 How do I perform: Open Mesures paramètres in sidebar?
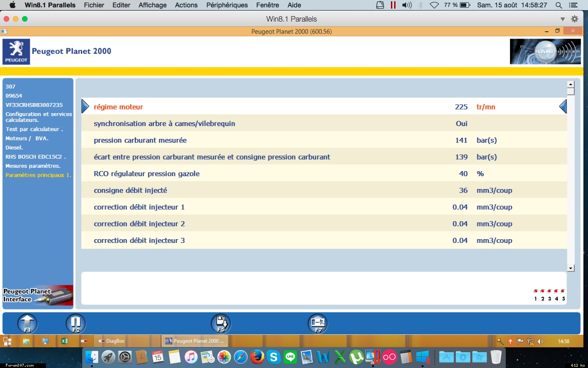click(x=33, y=166)
